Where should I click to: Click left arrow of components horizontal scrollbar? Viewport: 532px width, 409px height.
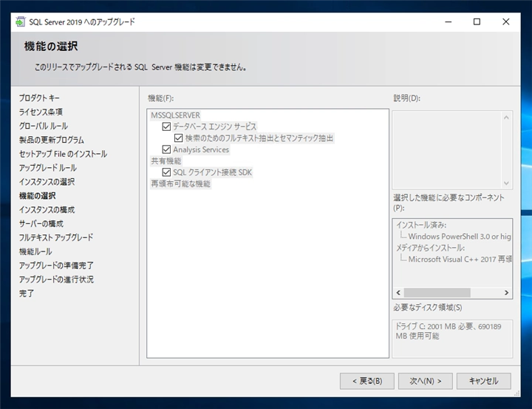[x=399, y=292]
